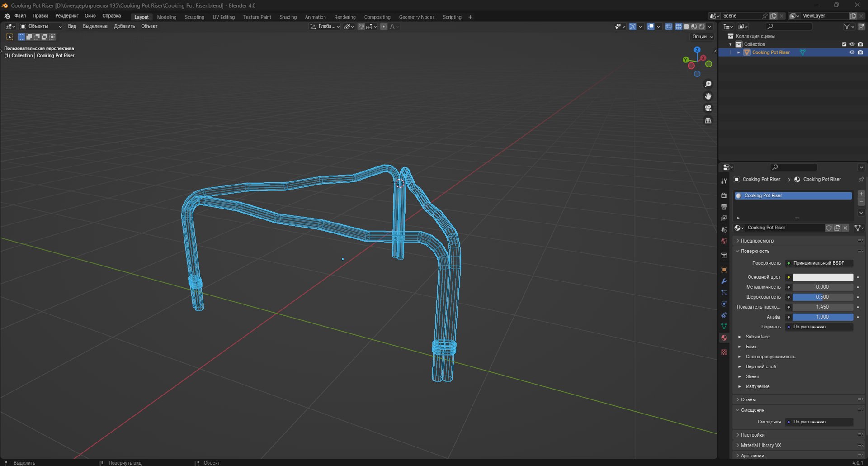
Task: Click the Принципиальный BSDF surface shader button
Action: pyautogui.click(x=819, y=263)
